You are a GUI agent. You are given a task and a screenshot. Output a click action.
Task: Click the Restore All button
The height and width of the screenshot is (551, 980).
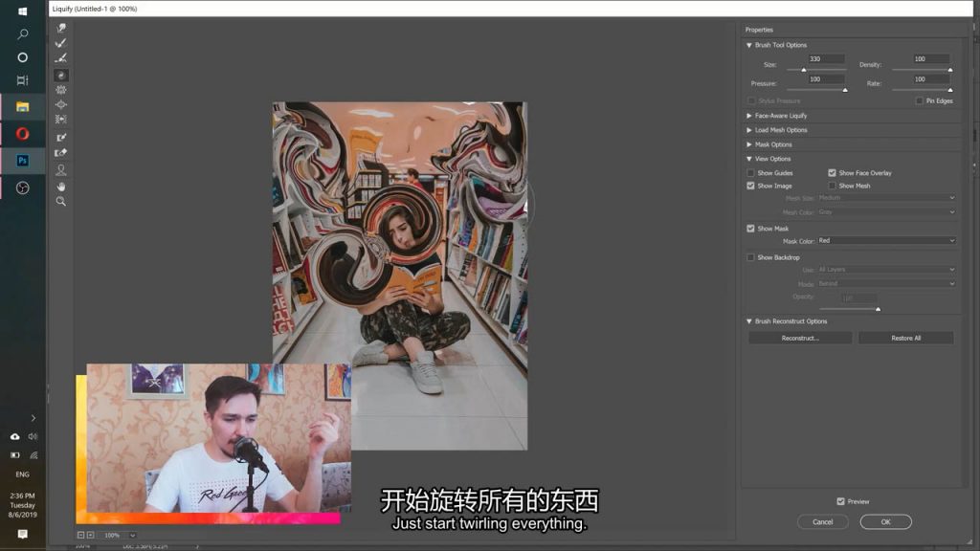click(x=905, y=338)
